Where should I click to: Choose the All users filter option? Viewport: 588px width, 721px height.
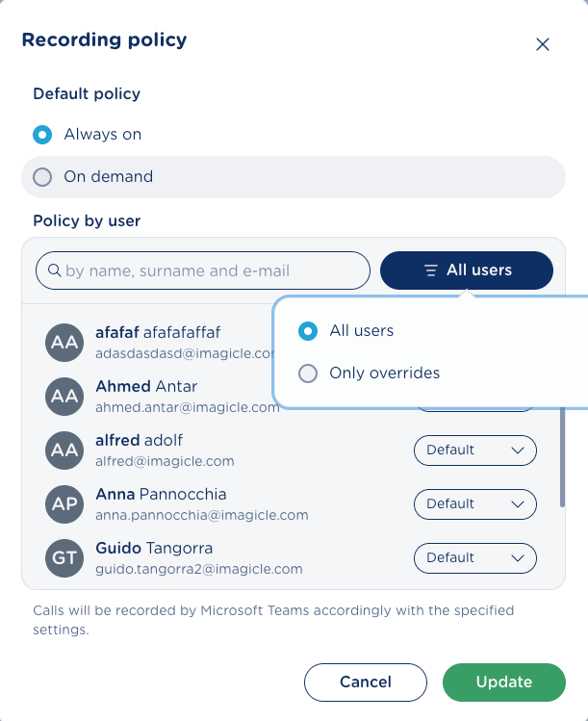click(x=308, y=331)
